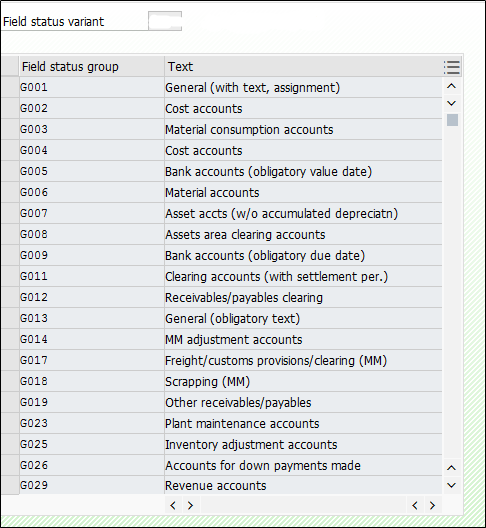The image size is (486, 528).
Task: Click the select-all corner cell of table
Action: click(x=10, y=67)
